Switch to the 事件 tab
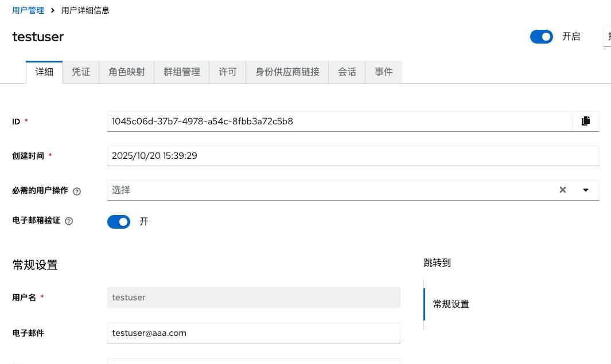 (383, 72)
